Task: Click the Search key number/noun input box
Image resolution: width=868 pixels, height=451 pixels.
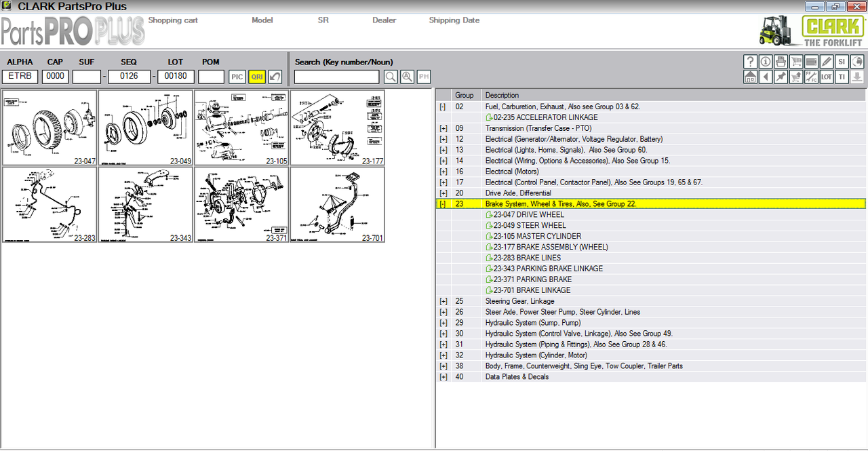Action: tap(336, 77)
